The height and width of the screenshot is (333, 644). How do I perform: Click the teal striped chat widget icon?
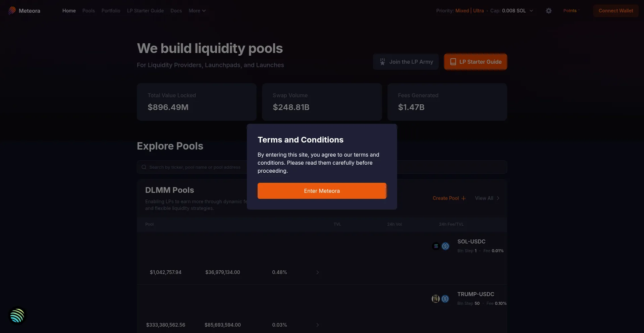click(17, 316)
